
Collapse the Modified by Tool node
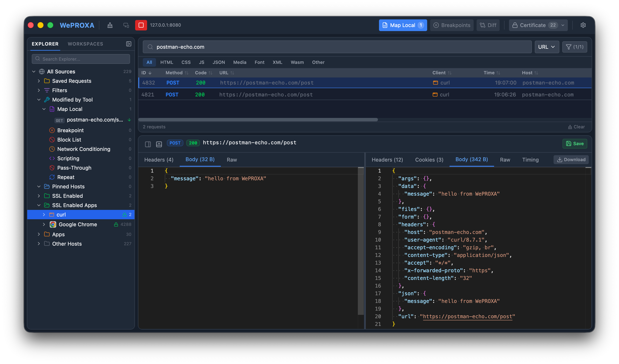click(39, 100)
